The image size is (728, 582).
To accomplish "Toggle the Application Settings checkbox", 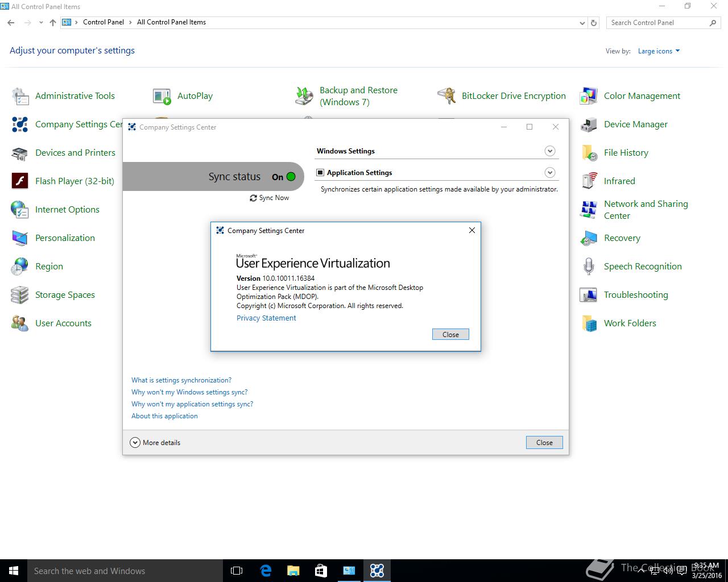I will pyautogui.click(x=320, y=172).
